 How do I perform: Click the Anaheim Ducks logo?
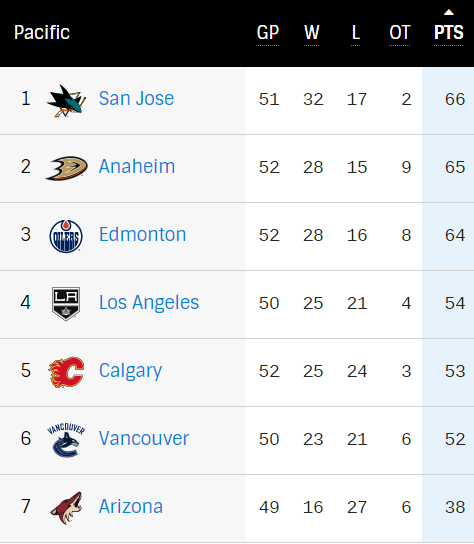point(66,168)
